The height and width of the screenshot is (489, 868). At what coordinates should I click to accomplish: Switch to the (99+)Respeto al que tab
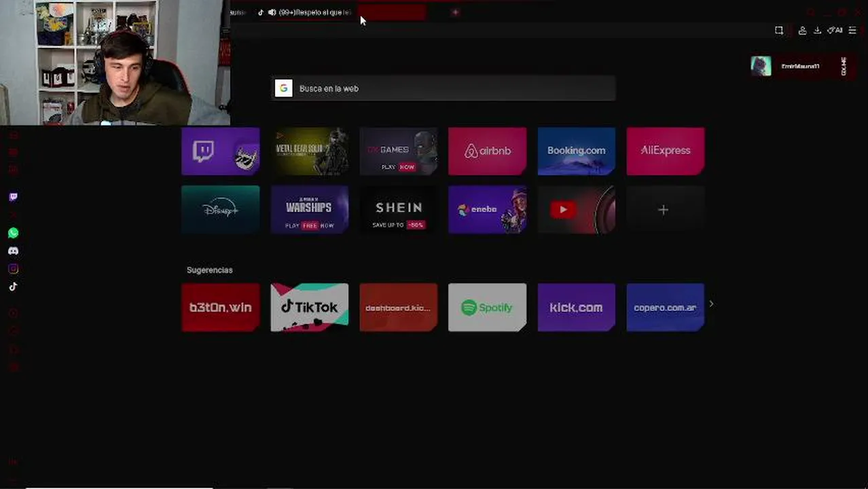click(x=304, y=12)
